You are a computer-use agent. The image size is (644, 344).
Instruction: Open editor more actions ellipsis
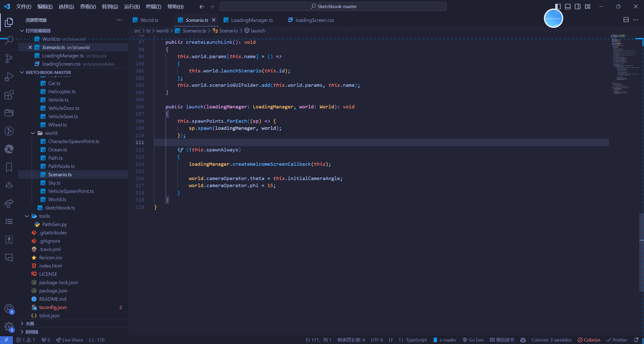(x=636, y=20)
